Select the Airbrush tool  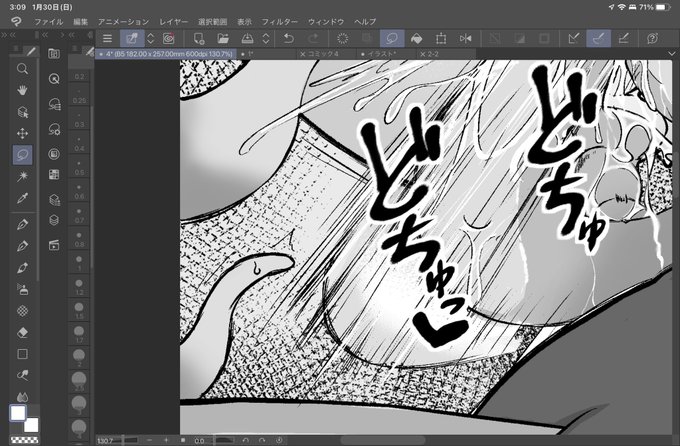[x=22, y=289]
